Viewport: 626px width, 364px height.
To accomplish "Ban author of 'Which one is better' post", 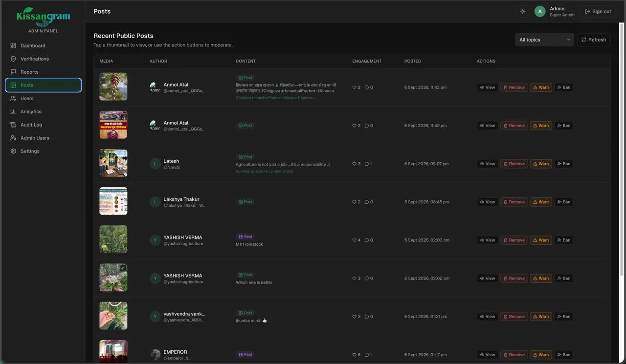I will [x=563, y=278].
